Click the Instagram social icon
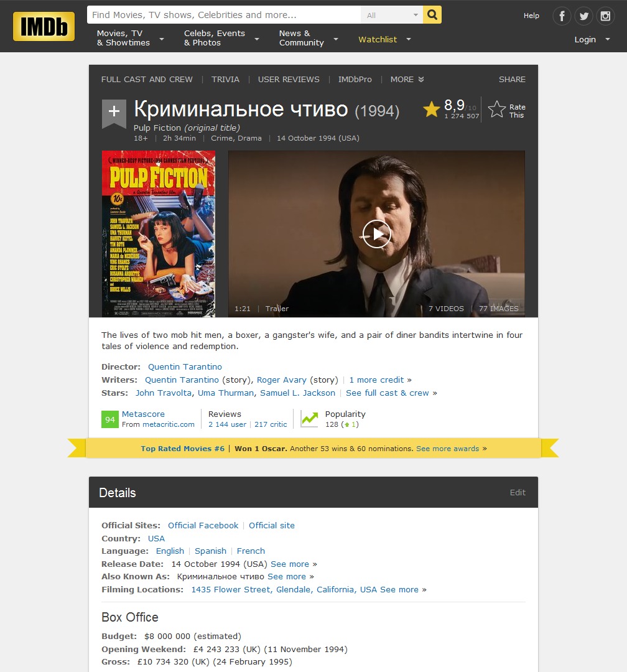 tap(605, 16)
